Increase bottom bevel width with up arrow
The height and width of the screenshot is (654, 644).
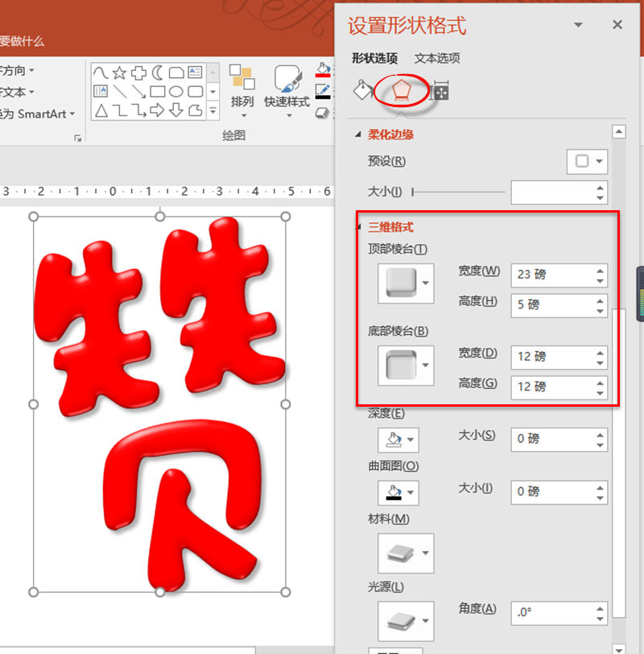(x=600, y=353)
